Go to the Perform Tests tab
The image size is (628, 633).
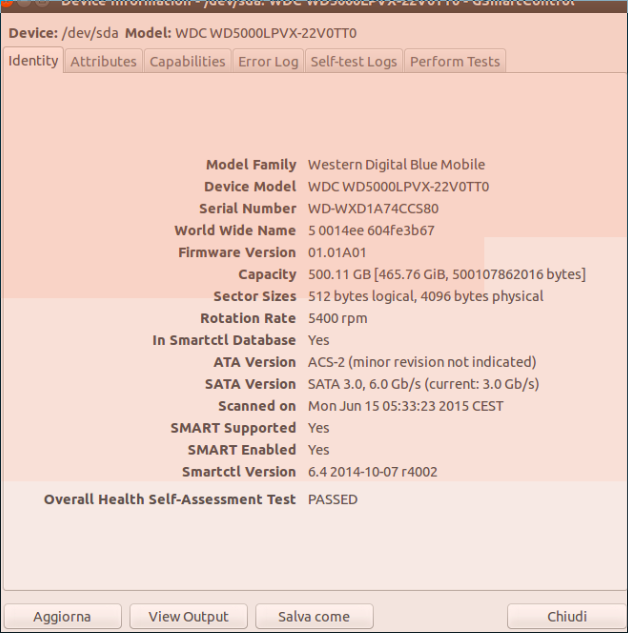pos(455,61)
